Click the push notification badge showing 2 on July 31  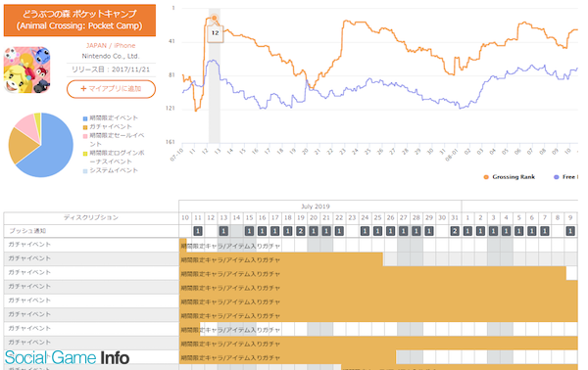[x=455, y=231]
